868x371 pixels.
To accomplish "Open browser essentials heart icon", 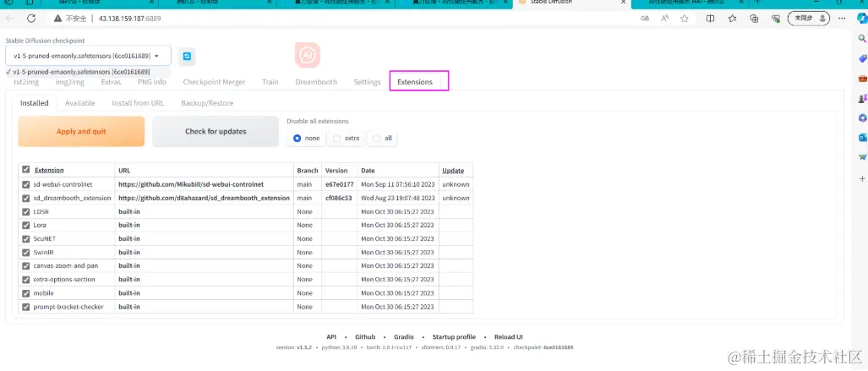I will pos(776,19).
